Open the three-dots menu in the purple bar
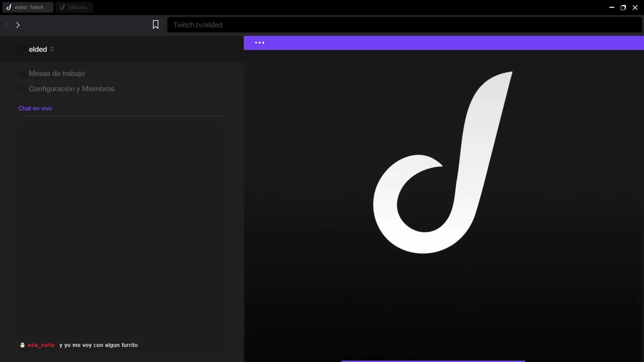 pos(260,43)
